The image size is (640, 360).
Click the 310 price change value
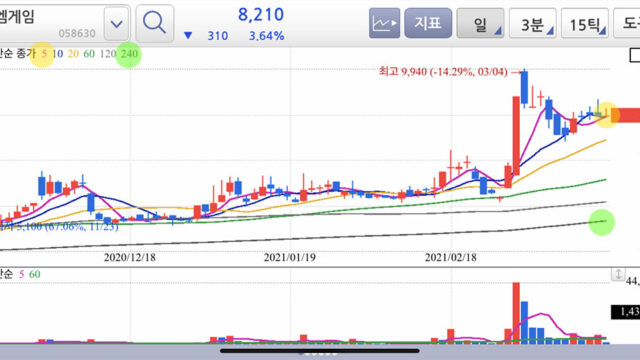click(218, 36)
